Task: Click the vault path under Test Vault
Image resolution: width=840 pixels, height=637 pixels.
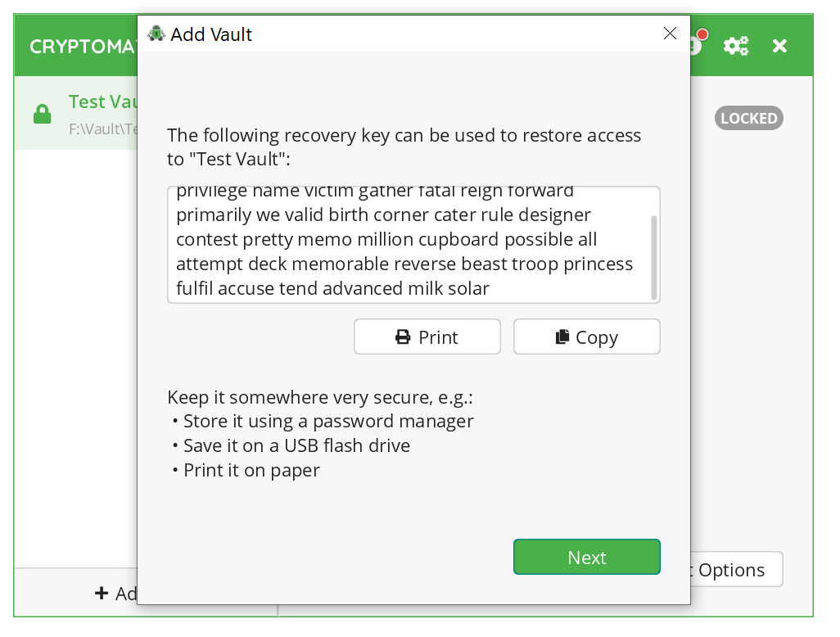Action: click(102, 129)
